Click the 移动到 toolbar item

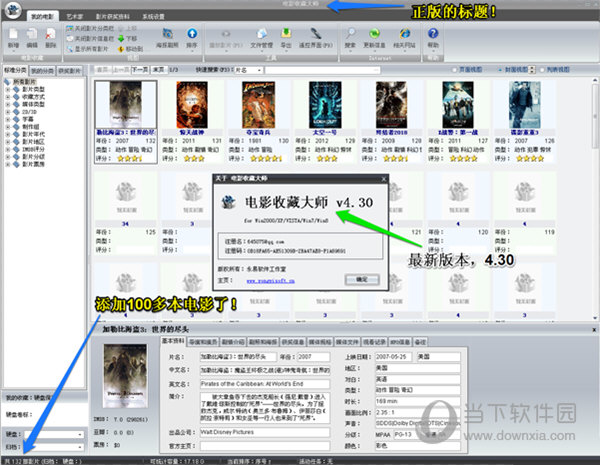[130, 49]
